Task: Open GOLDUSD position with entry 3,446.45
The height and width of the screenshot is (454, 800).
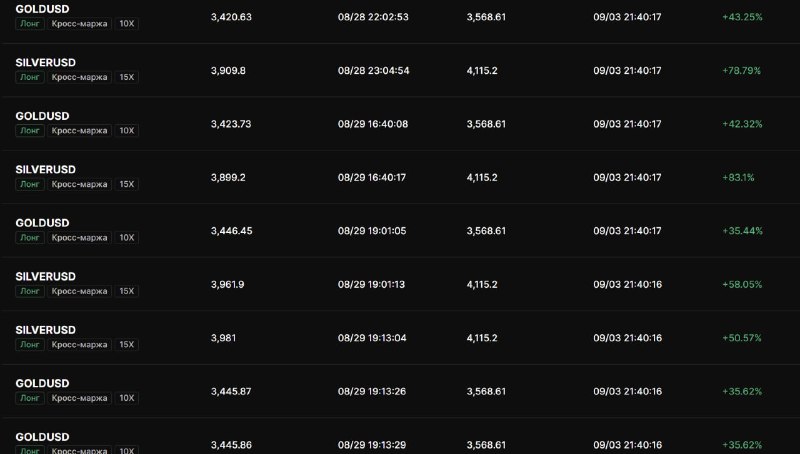Action: pyautogui.click(x=400, y=231)
